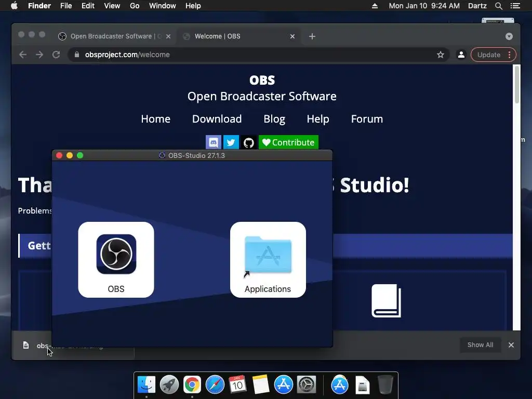Close the Welcome | OBS tab
The width and height of the screenshot is (532, 399).
pos(292,36)
